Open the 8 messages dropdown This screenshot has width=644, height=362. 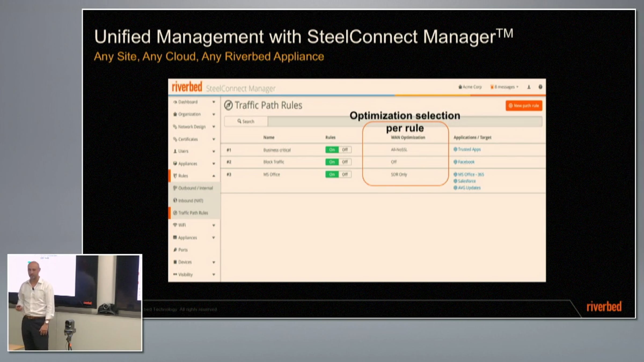(504, 87)
